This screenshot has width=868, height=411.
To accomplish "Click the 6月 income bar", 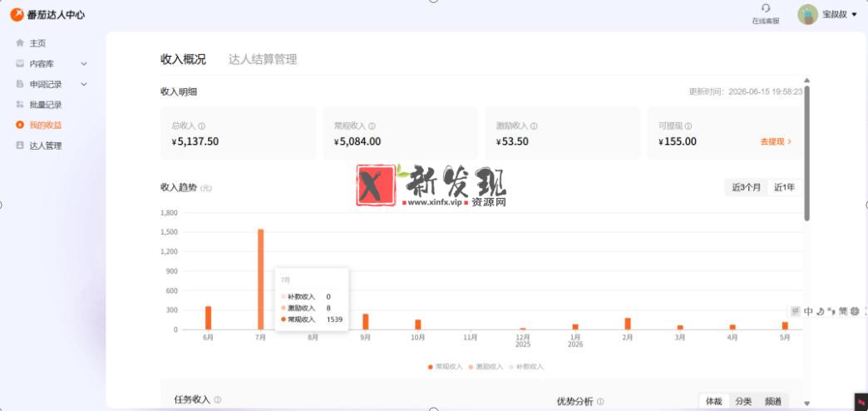I will (208, 318).
